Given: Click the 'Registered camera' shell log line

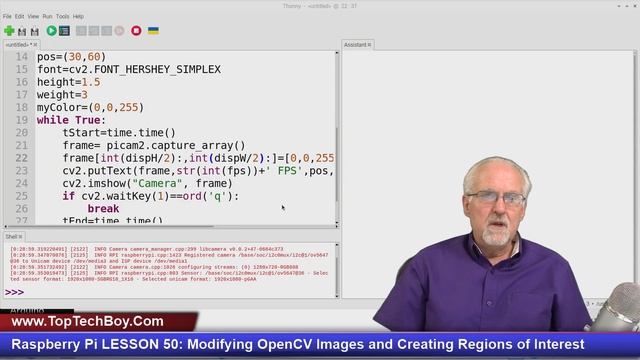Looking at the screenshot, I should pyautogui.click(x=169, y=258).
